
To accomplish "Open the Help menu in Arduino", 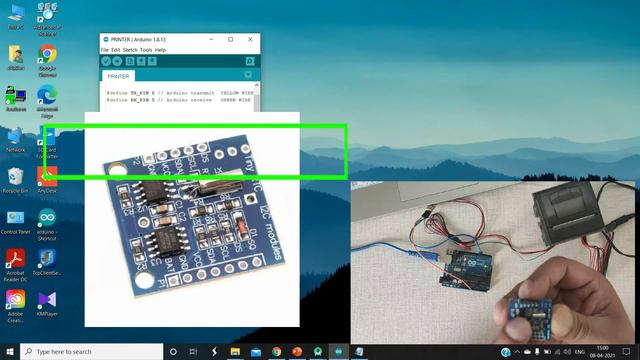I will point(160,50).
